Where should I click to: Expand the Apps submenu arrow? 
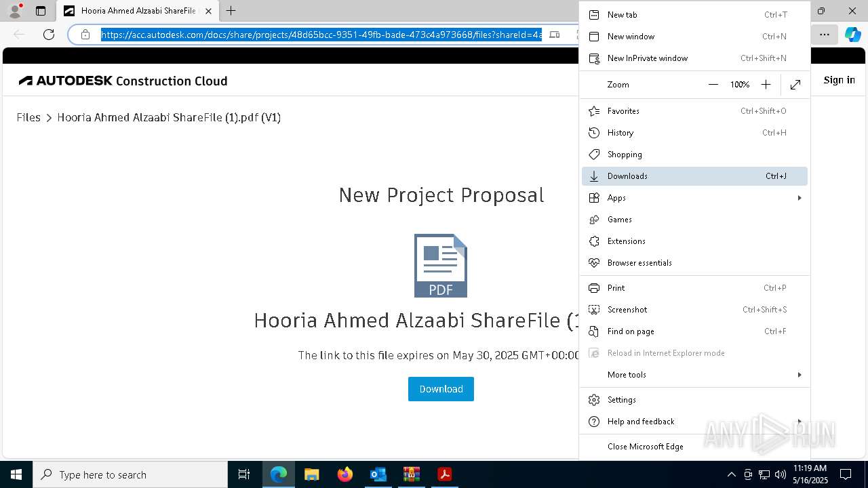pyautogui.click(x=800, y=198)
